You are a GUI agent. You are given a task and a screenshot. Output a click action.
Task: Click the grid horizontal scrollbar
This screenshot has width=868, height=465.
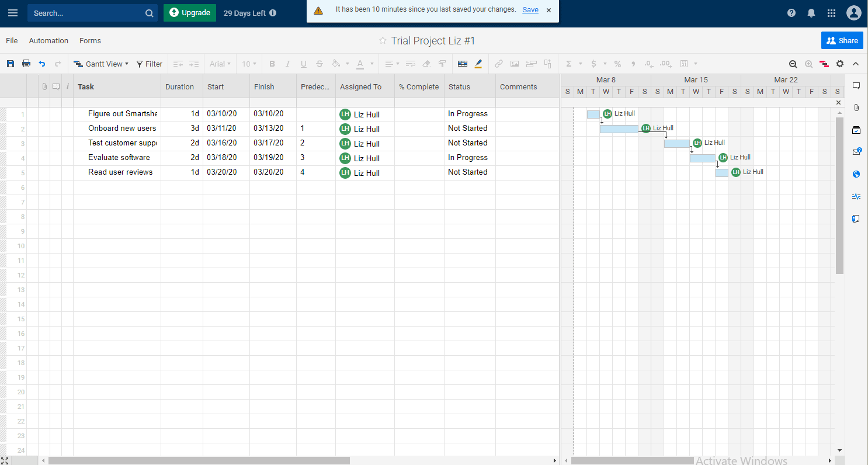(199, 460)
